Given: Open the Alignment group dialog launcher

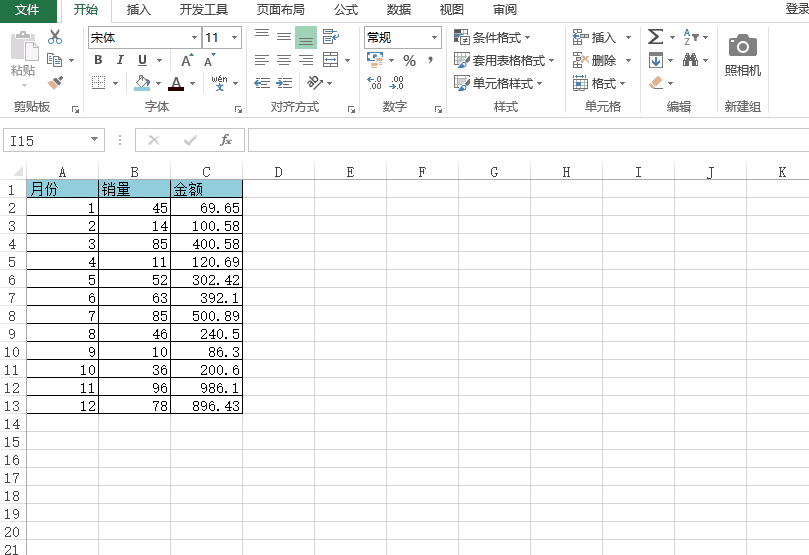Looking at the screenshot, I should click(x=351, y=109).
